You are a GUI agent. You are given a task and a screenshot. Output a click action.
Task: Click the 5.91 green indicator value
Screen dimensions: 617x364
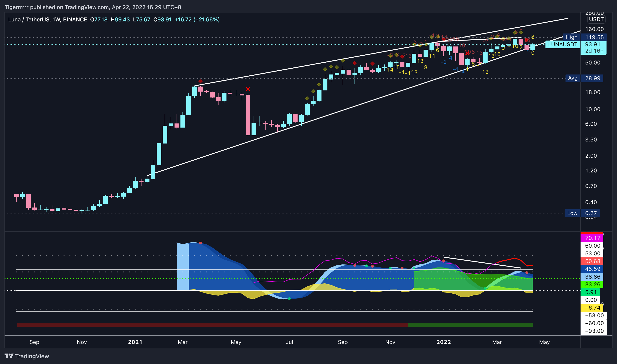[x=590, y=292]
